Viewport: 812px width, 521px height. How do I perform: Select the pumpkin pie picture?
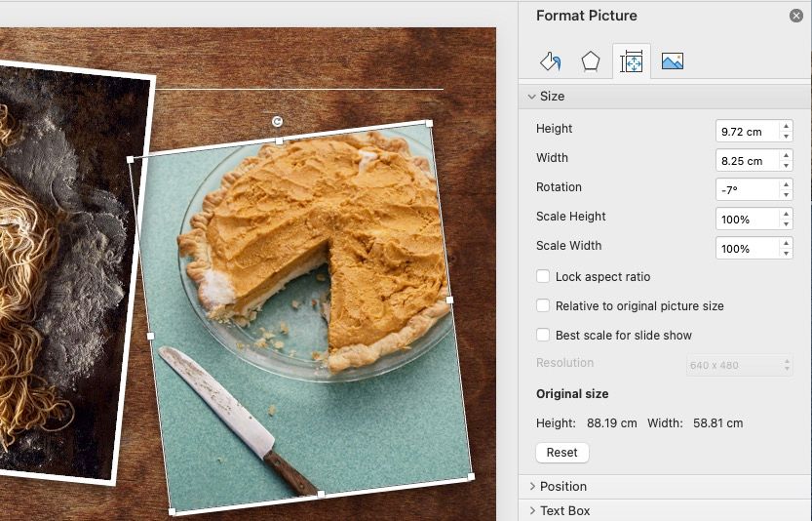coord(303,316)
